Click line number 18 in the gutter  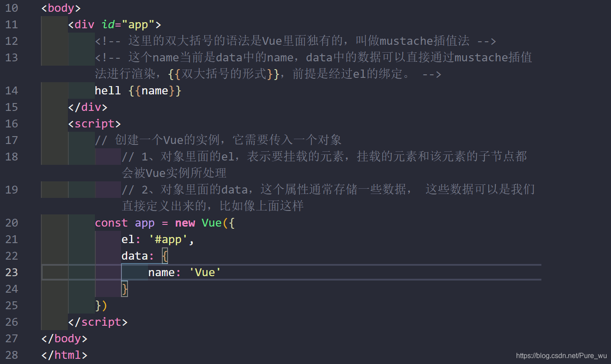[12, 157]
